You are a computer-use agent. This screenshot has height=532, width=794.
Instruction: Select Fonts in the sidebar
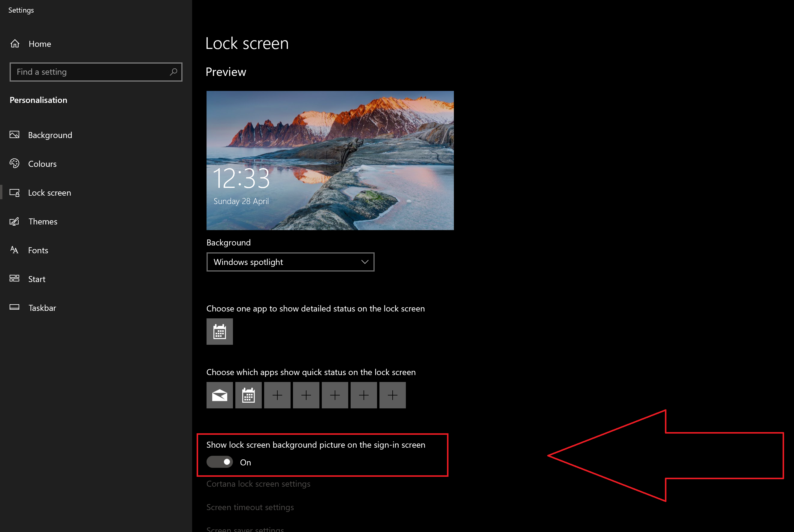tap(38, 250)
